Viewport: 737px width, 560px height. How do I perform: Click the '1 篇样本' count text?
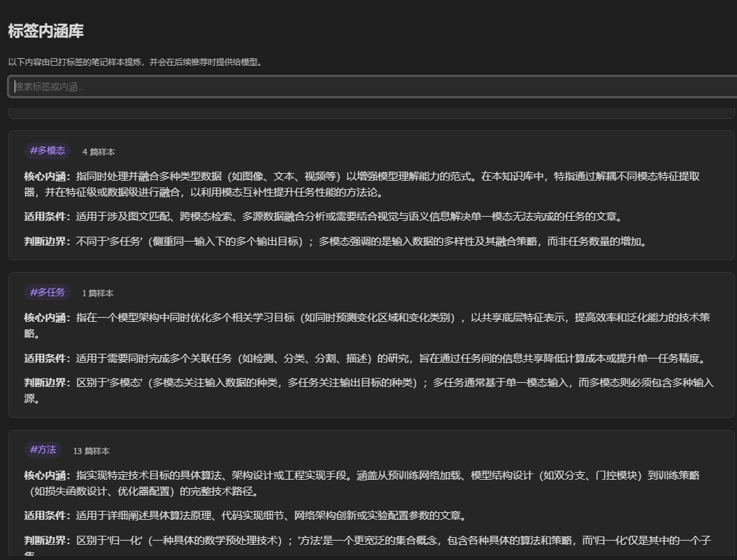(x=98, y=293)
